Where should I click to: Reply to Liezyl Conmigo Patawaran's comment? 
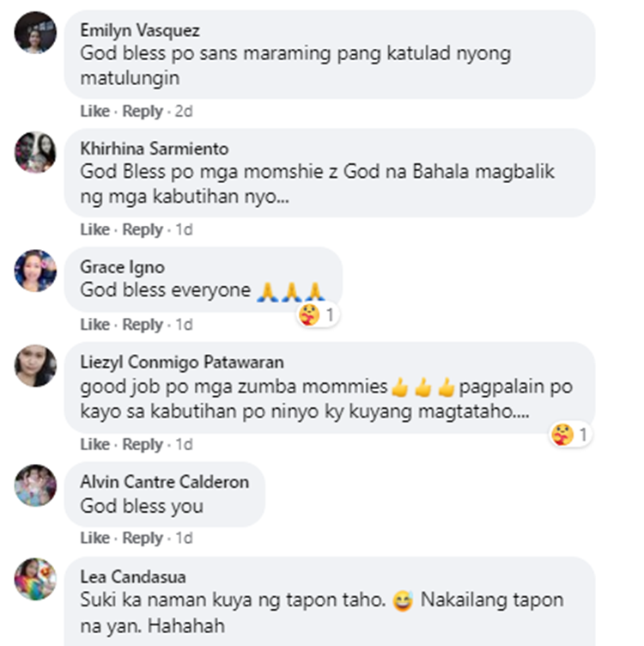tap(143, 444)
